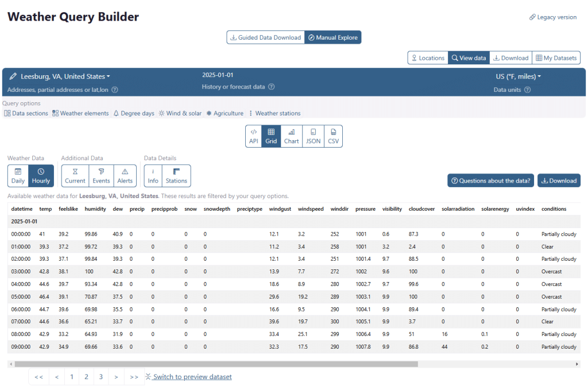588x390 pixels.
Task: Switch output to API view
Action: click(x=254, y=136)
